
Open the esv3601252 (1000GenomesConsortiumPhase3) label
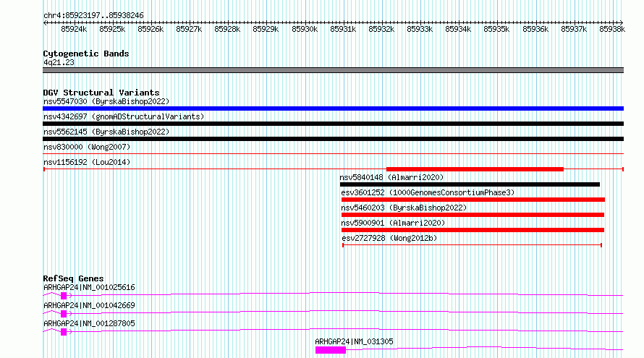coord(428,192)
